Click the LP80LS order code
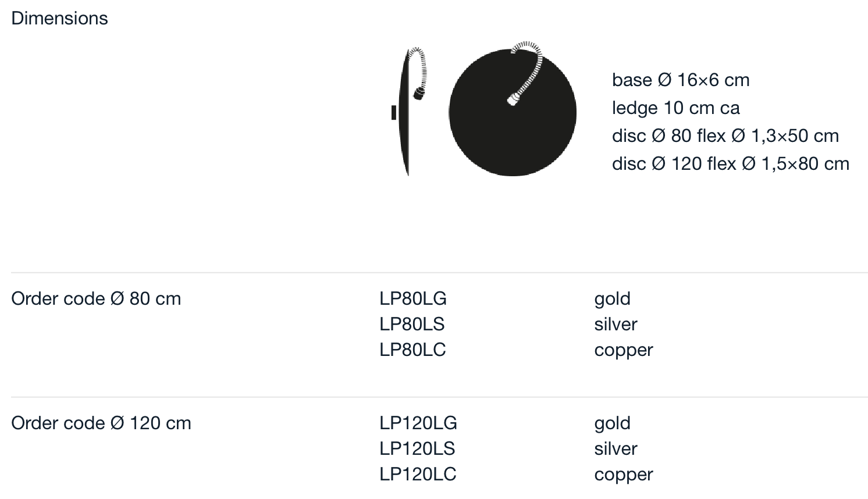The width and height of the screenshot is (868, 499). (412, 324)
